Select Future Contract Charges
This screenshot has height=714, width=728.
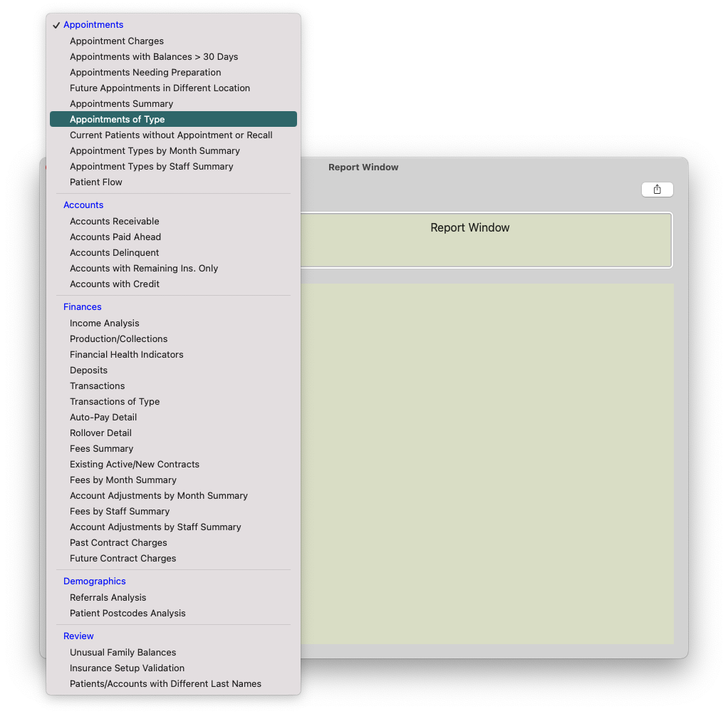[123, 559]
